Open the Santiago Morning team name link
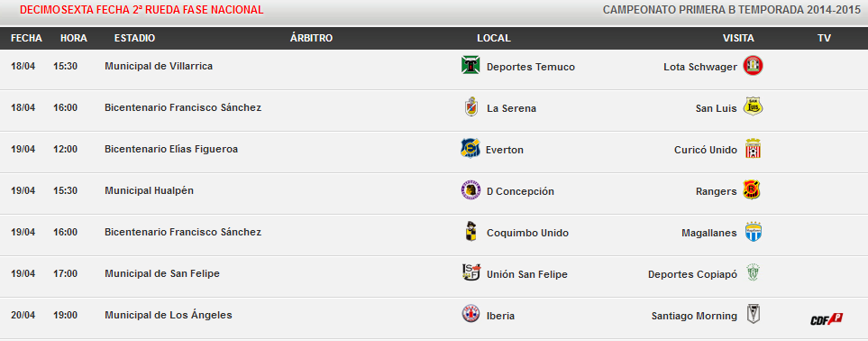This screenshot has height=341, width=868. click(694, 316)
